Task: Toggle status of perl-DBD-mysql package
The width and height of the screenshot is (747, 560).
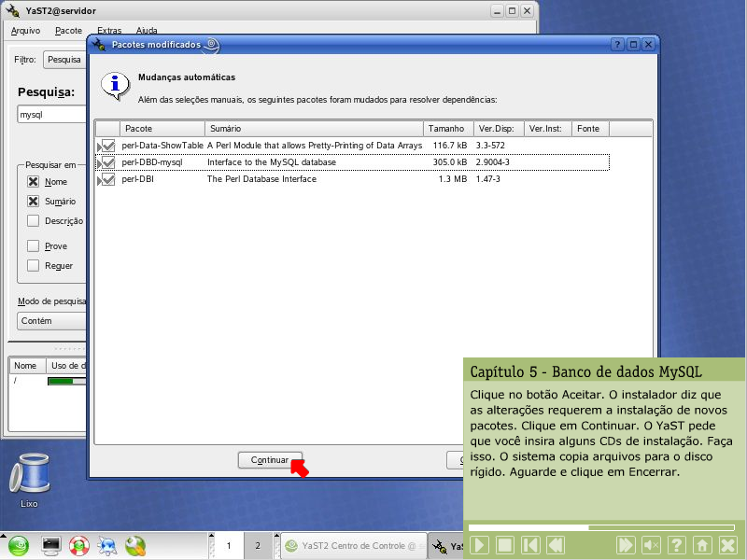Action: point(107,162)
